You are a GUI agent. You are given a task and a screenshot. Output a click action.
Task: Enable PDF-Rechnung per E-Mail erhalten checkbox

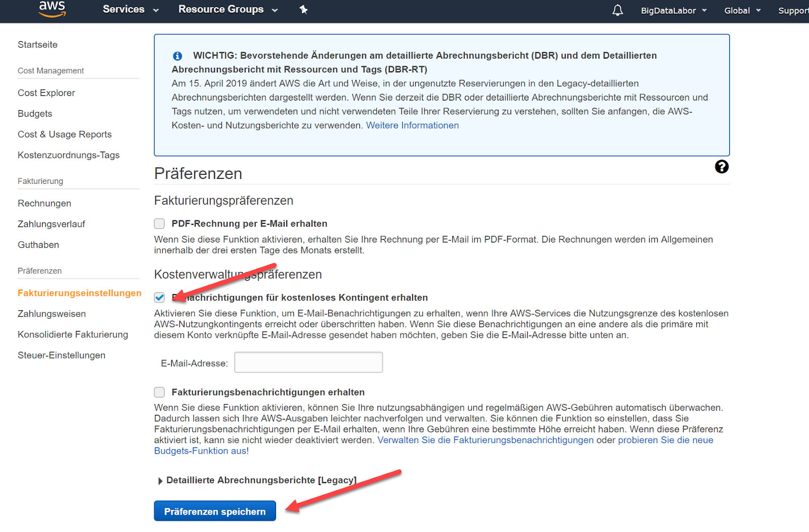click(159, 223)
